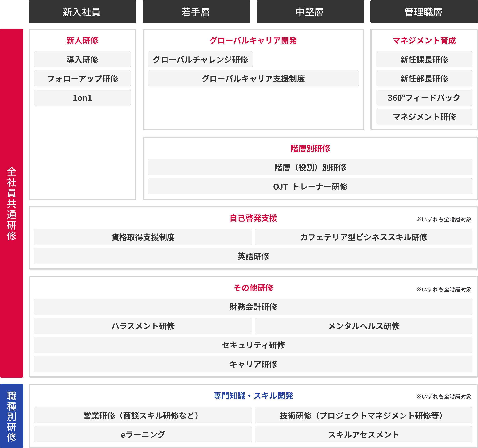Click the red 全社員共通研修 side label
The height and width of the screenshot is (448, 478).
click(12, 203)
